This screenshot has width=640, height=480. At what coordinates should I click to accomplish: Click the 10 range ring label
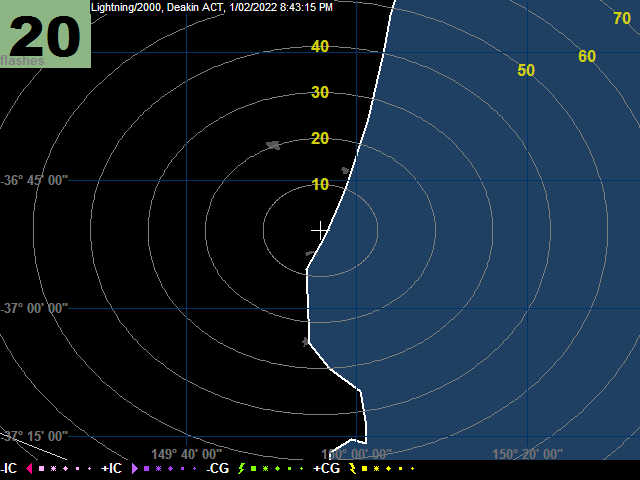(x=320, y=184)
